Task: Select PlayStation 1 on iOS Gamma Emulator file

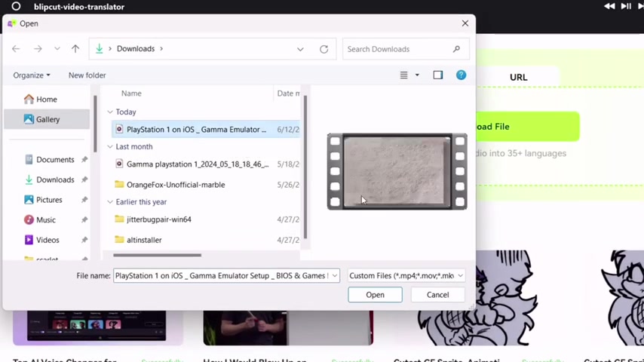Action: pos(206,130)
